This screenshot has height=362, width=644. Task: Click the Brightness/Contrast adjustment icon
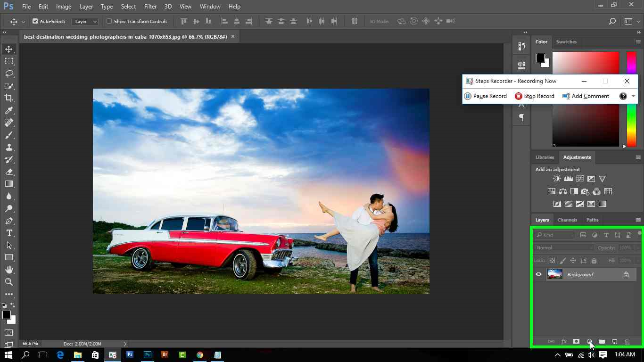557,179
